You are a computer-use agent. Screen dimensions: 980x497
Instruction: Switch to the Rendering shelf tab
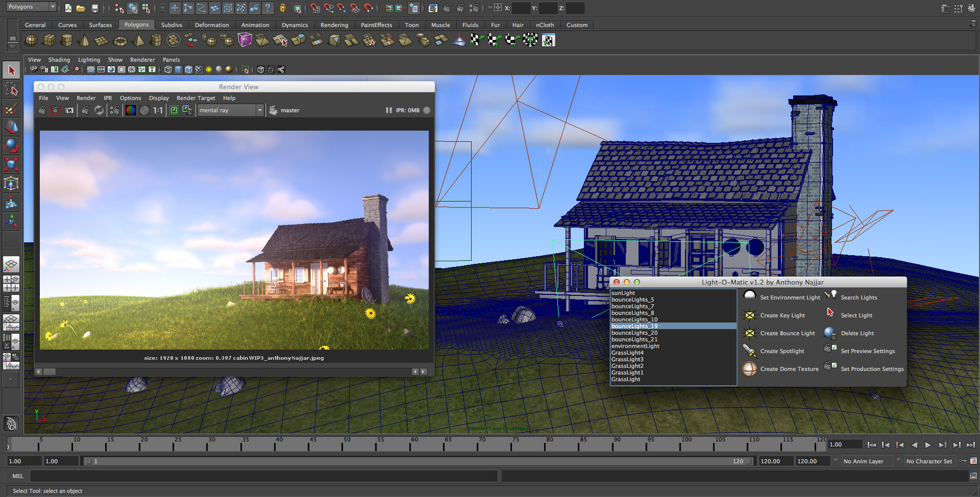click(334, 25)
